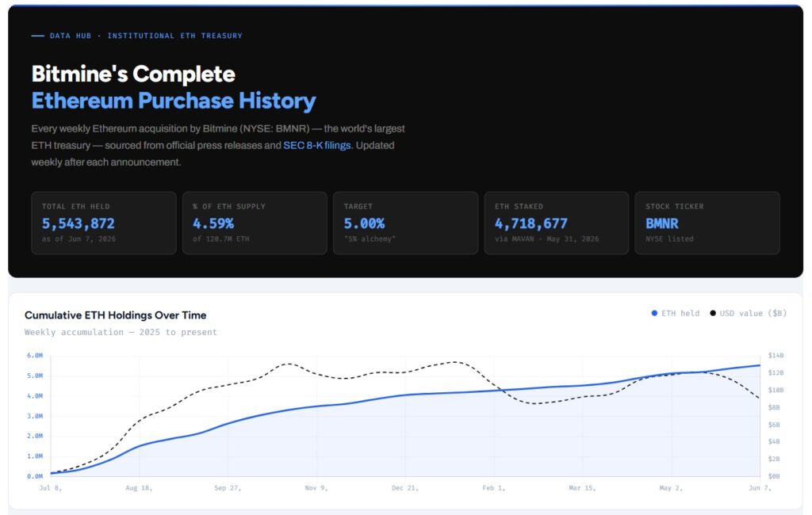The height and width of the screenshot is (515, 812).
Task: Click the '% OF ETH SUPPLY' card label
Action: click(229, 207)
